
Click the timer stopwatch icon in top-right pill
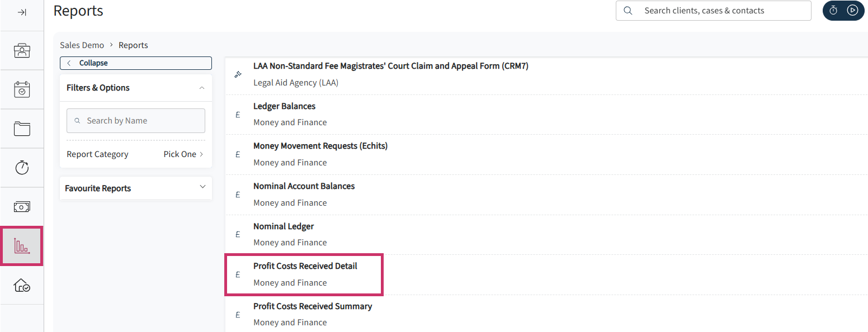tap(833, 11)
